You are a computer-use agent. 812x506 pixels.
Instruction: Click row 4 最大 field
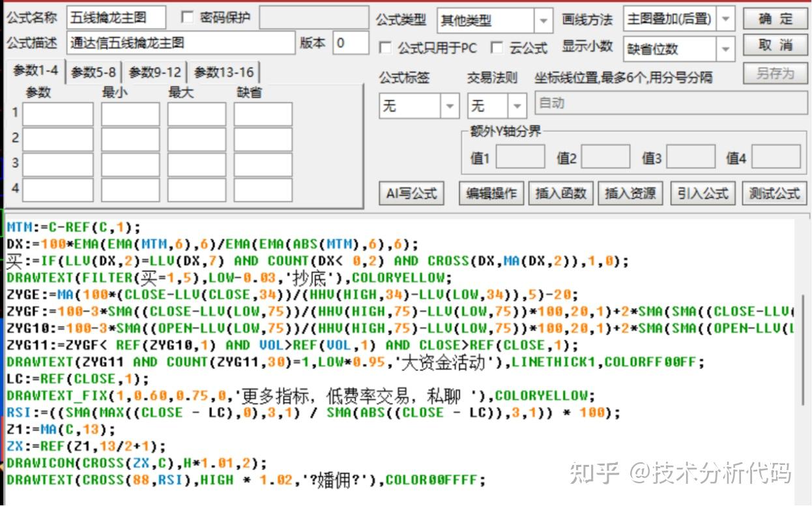tap(197, 190)
